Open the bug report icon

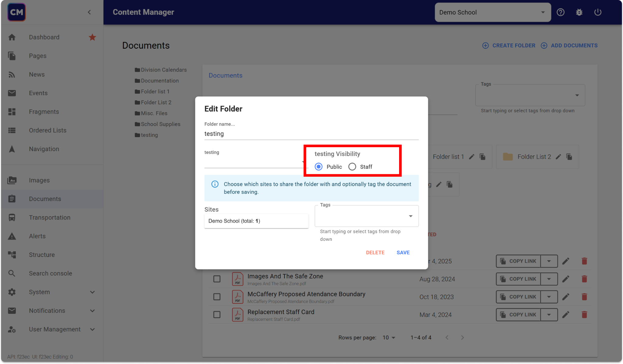579,12
